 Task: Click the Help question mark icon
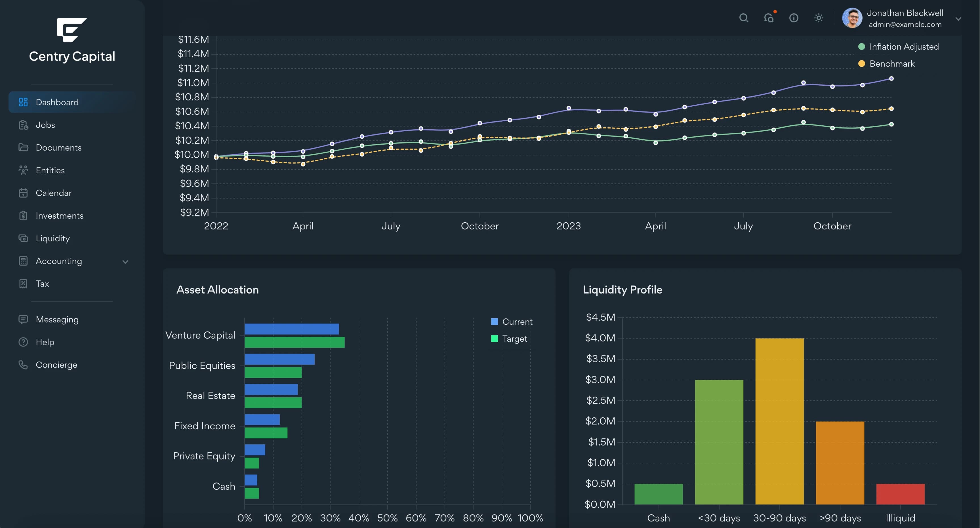[23, 342]
